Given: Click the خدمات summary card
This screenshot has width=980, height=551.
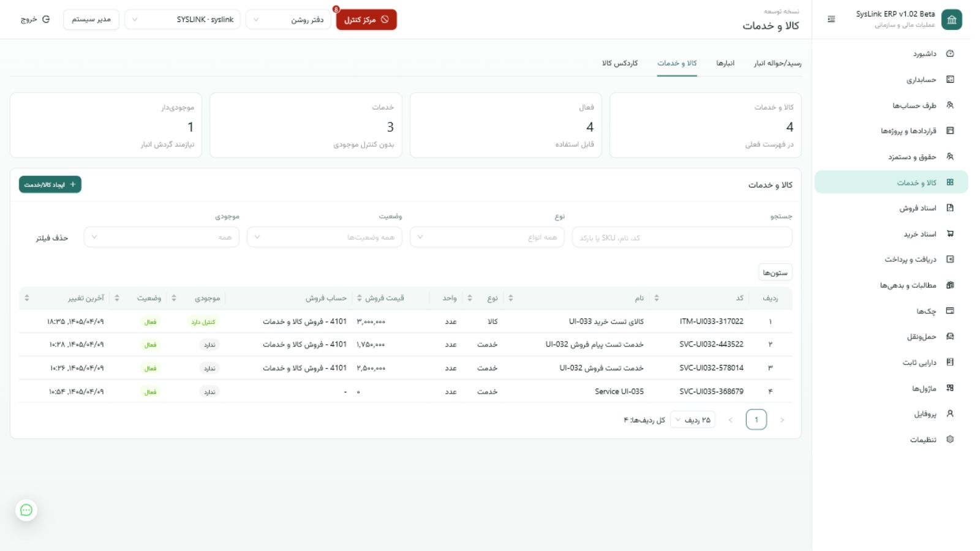Looking at the screenshot, I should pyautogui.click(x=306, y=125).
